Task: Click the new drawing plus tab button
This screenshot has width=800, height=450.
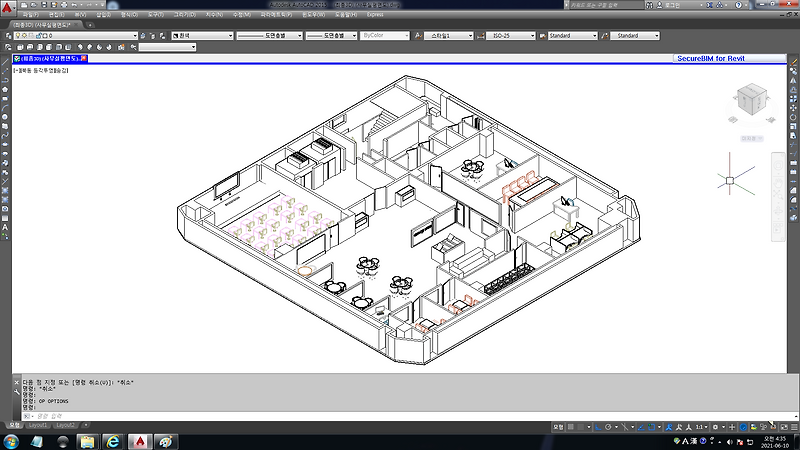Action: [90, 24]
